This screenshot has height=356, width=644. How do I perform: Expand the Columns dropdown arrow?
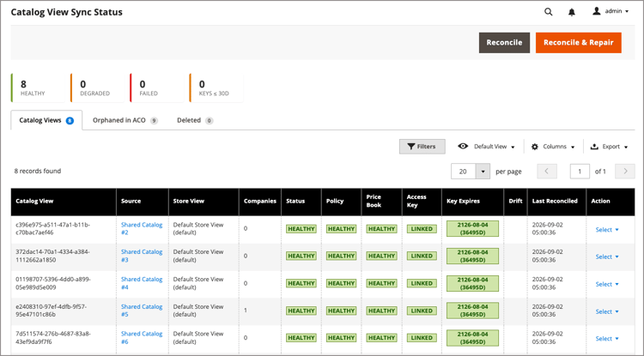(573, 147)
